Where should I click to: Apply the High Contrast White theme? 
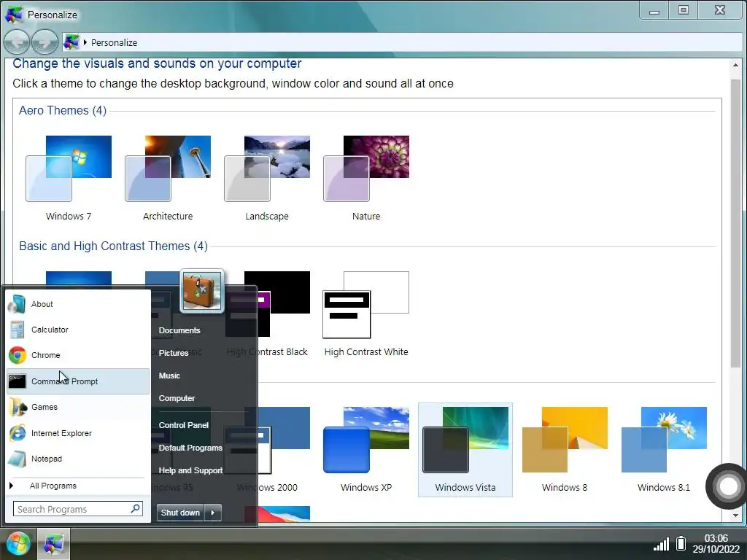366,314
